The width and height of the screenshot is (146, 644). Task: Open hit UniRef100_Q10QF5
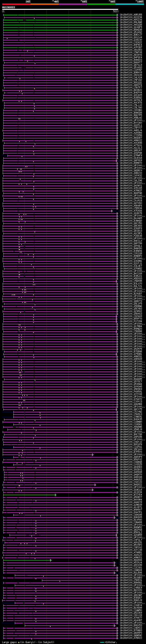click(131, 27)
